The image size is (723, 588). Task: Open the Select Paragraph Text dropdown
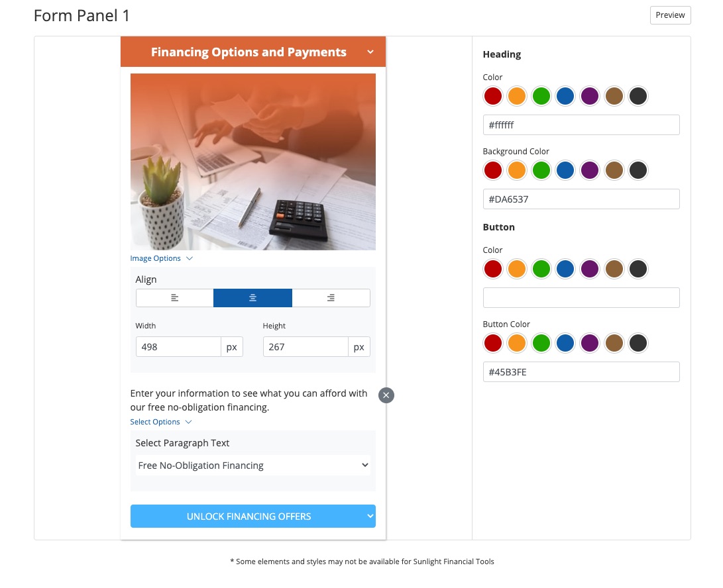click(x=252, y=465)
